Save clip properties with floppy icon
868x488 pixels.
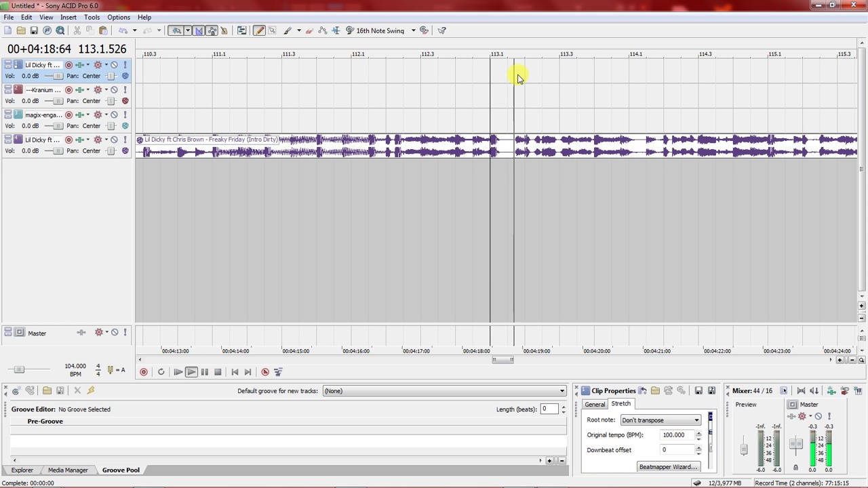click(x=698, y=390)
